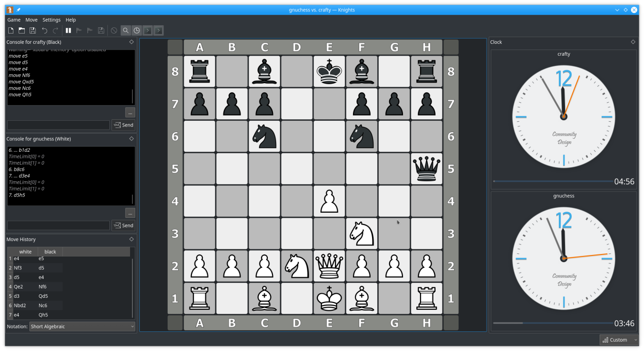Image resolution: width=644 pixels, height=351 pixels.
Task: Toggle the clock display toolbar button
Action: (136, 31)
